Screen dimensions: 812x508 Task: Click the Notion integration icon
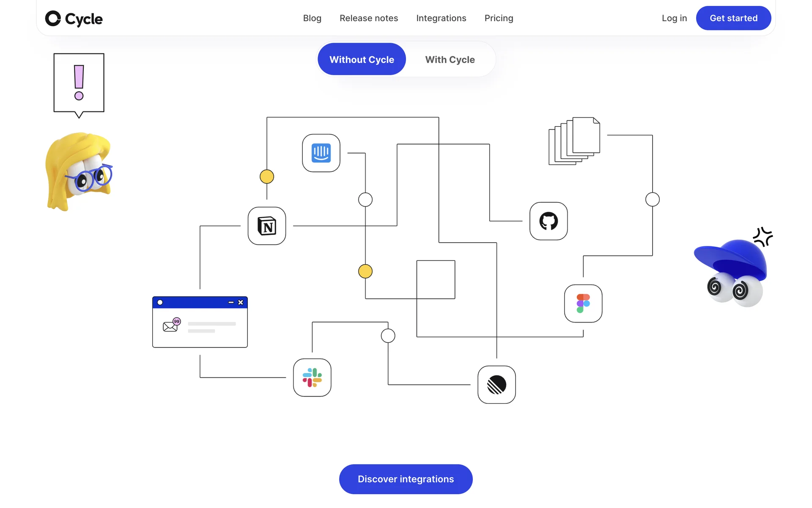point(267,226)
